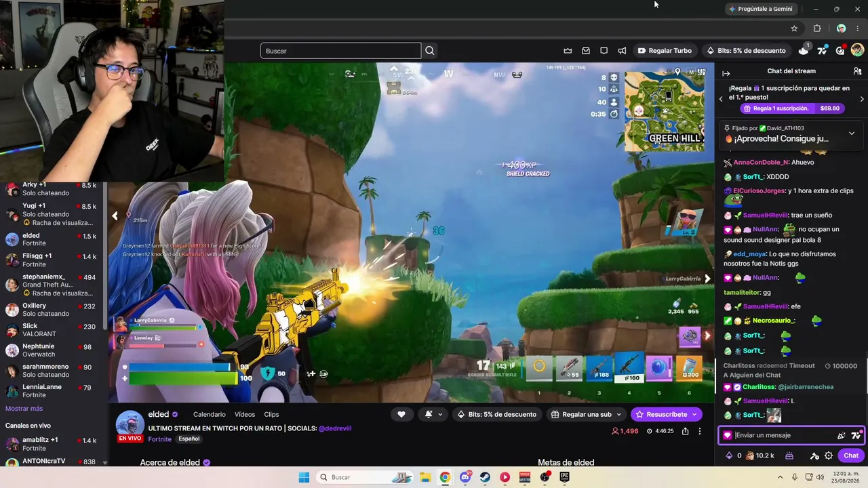Open Chrome three-dot menu
This screenshot has width=868, height=488.
click(858, 28)
